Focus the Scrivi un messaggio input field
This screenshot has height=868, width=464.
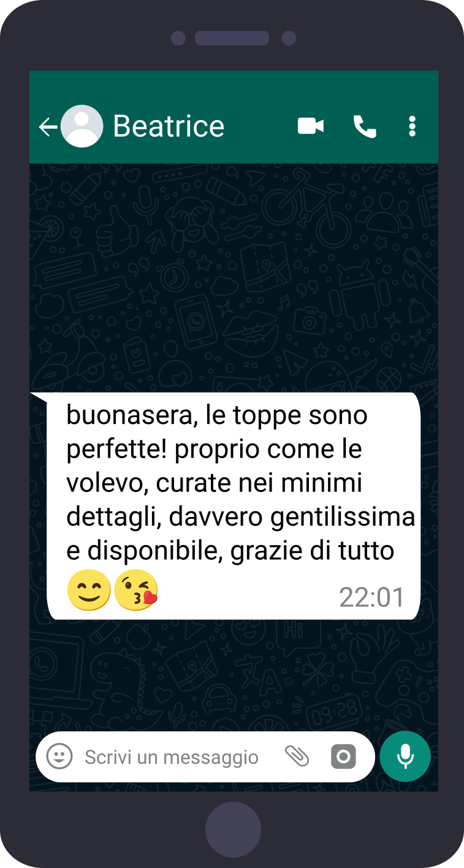[172, 757]
